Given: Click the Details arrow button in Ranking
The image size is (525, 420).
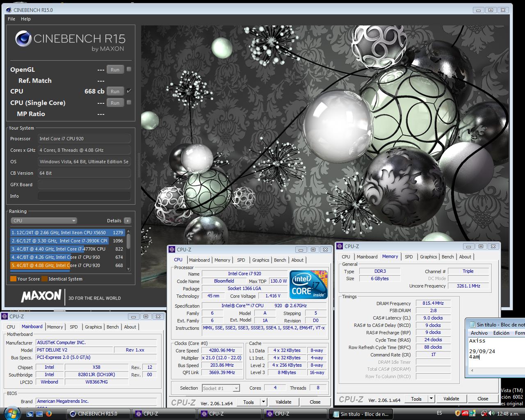Looking at the screenshot, I should tap(128, 221).
